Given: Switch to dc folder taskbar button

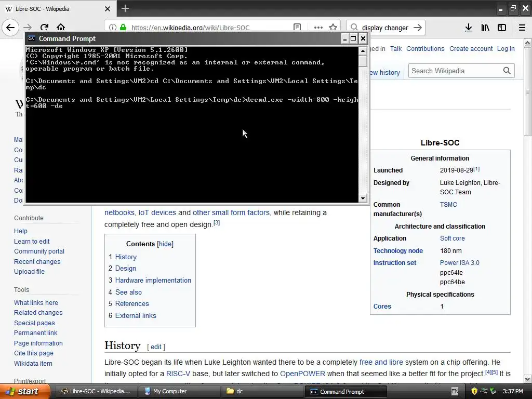Looking at the screenshot, I should (x=262, y=391).
